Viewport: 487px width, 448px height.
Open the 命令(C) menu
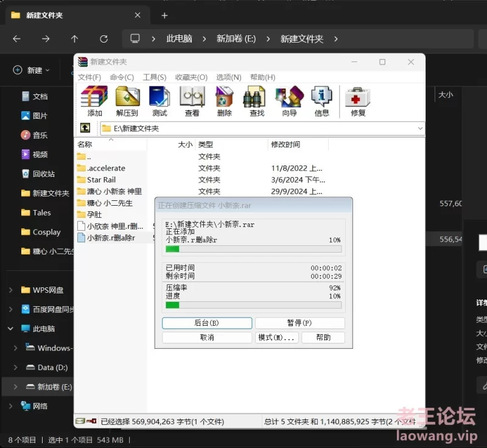(x=122, y=77)
